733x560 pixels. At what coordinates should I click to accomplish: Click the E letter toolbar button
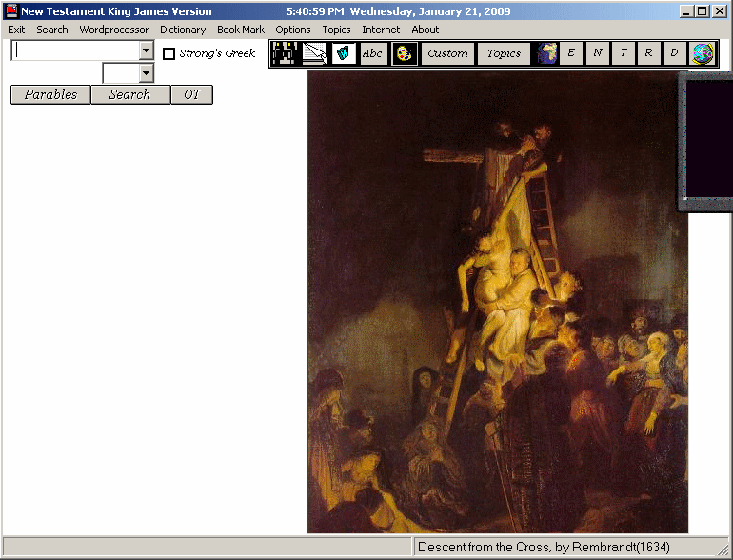(x=571, y=53)
